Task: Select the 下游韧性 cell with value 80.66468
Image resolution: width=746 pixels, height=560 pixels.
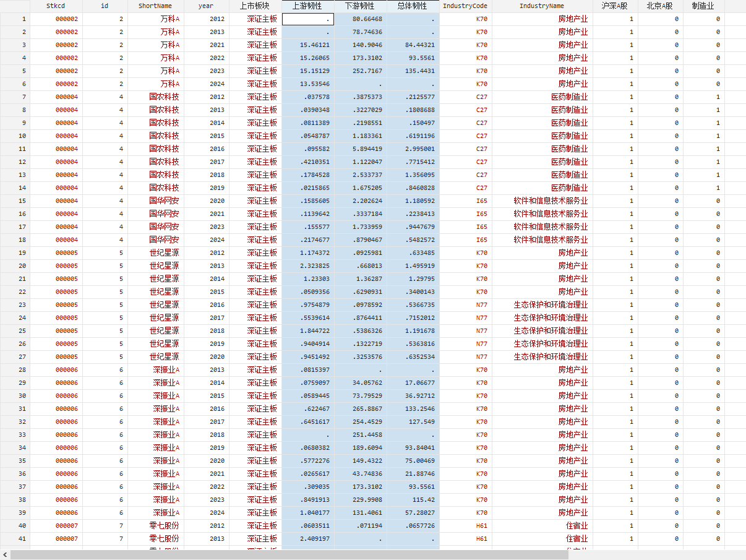Action: click(x=361, y=19)
